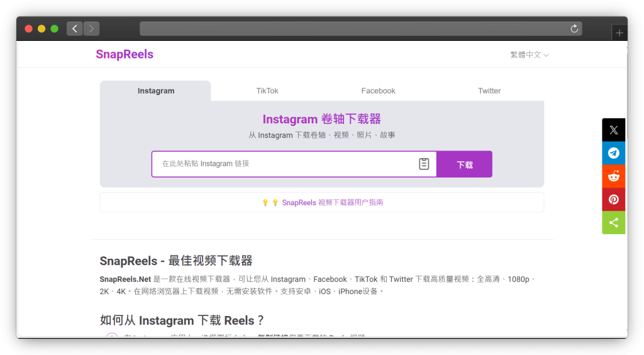Viewport: 644px width, 355px height.
Task: Pin this page with the Pinterest icon
Action: 614,200
